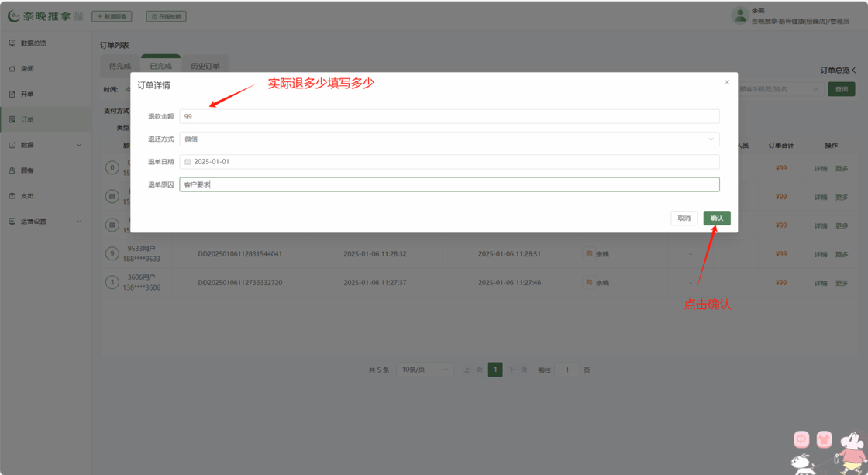The height and width of the screenshot is (475, 868).
Task: Select page 1 in pagination
Action: (x=495, y=370)
